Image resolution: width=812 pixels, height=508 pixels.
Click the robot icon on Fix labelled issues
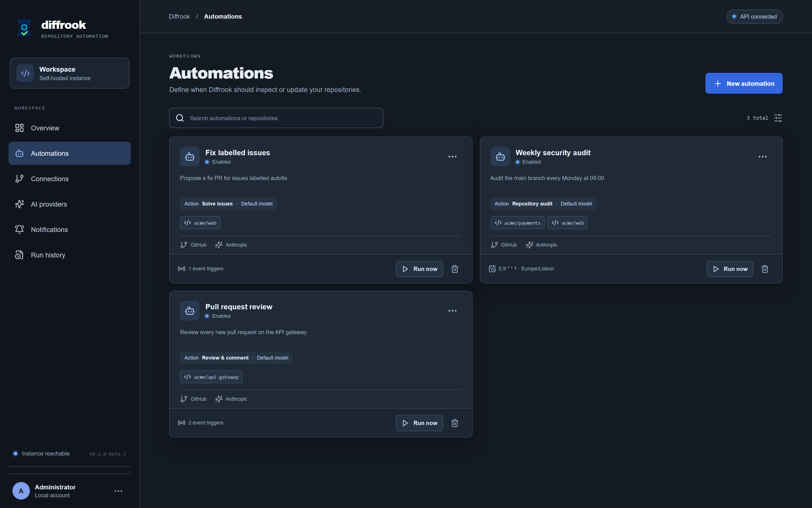tap(189, 157)
